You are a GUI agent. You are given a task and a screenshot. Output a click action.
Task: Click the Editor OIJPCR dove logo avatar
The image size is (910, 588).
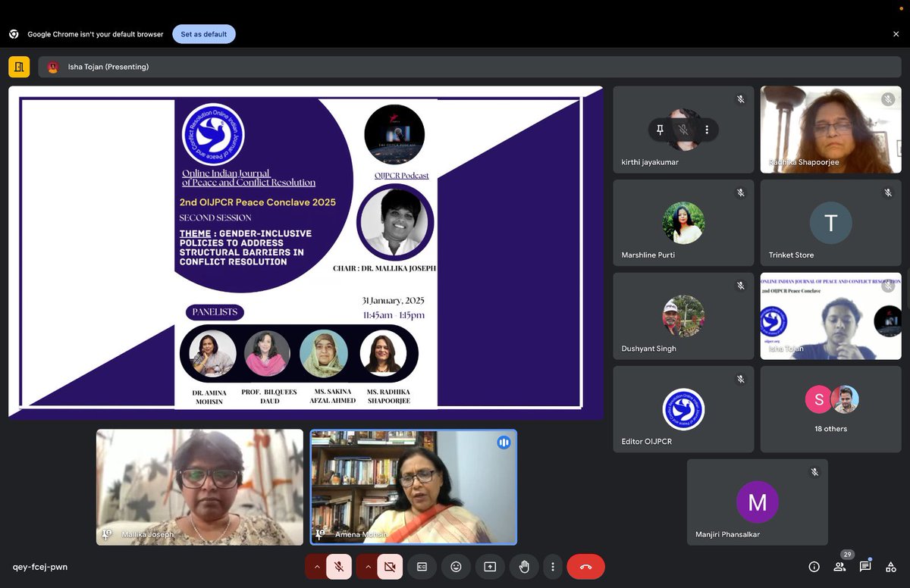click(683, 409)
